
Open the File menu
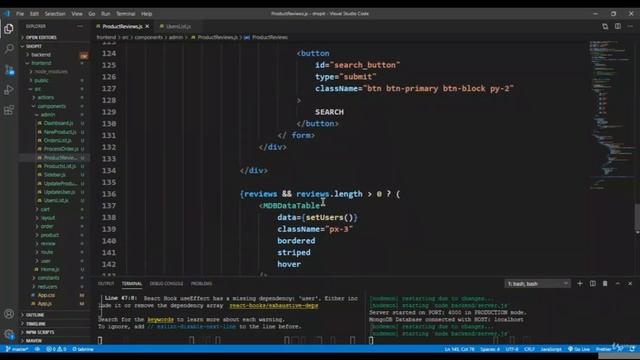20,13
